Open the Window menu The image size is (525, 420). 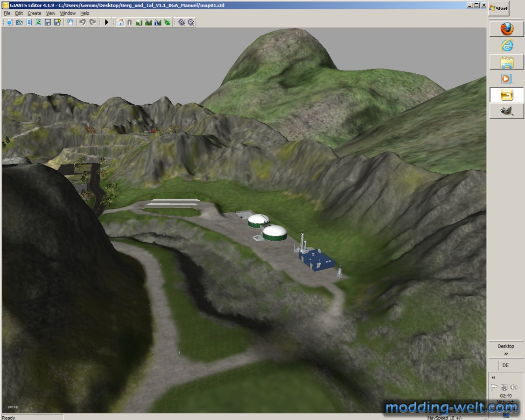pyautogui.click(x=68, y=13)
